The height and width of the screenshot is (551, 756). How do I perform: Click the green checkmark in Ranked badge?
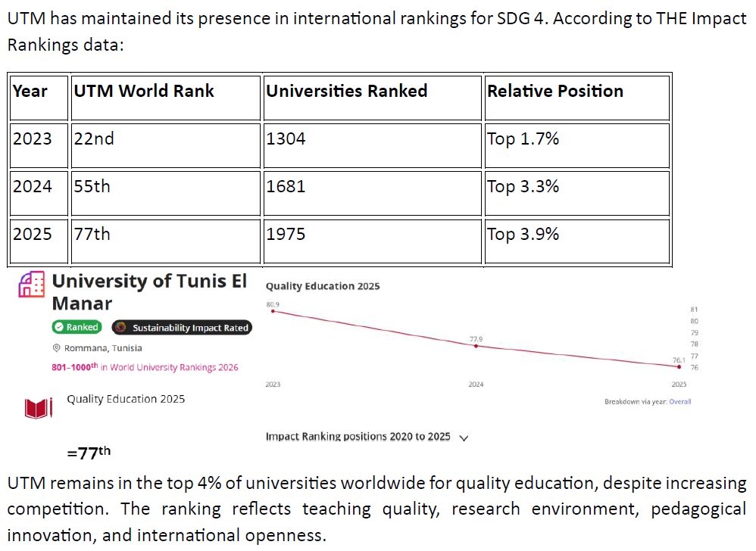point(58,328)
